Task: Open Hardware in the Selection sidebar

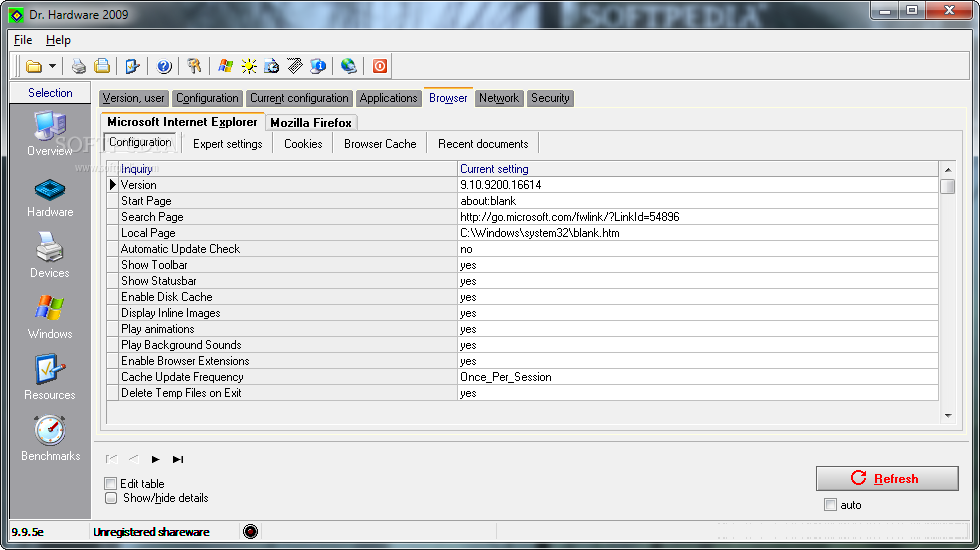Action: (x=50, y=198)
